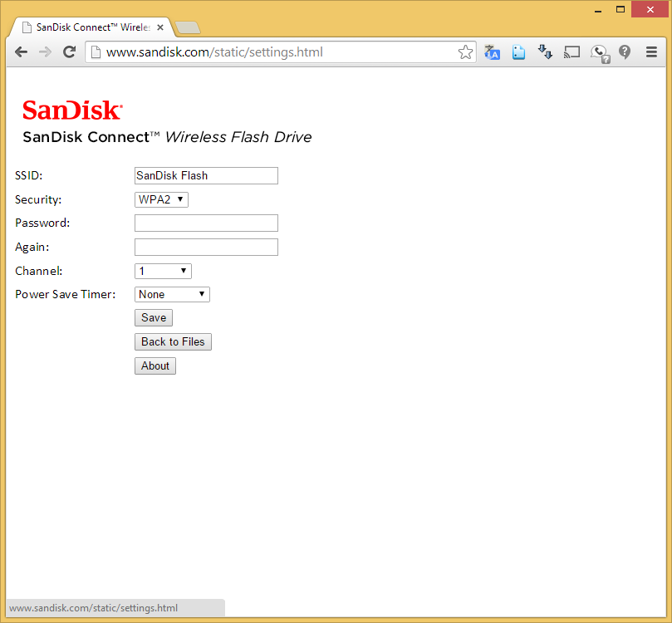The height and width of the screenshot is (623, 672).
Task: Click the blue document extension icon
Action: coord(518,52)
